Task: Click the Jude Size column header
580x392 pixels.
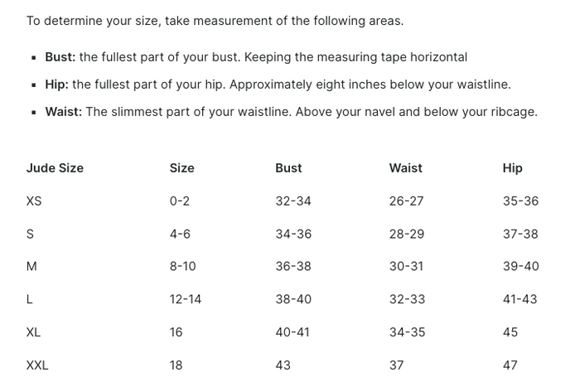Action: pyautogui.click(x=55, y=168)
